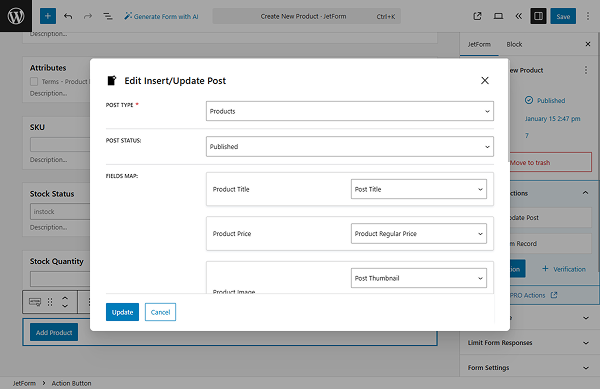Switch to the JetForm sidebar tab
The width and height of the screenshot is (600, 389).
coord(479,44)
